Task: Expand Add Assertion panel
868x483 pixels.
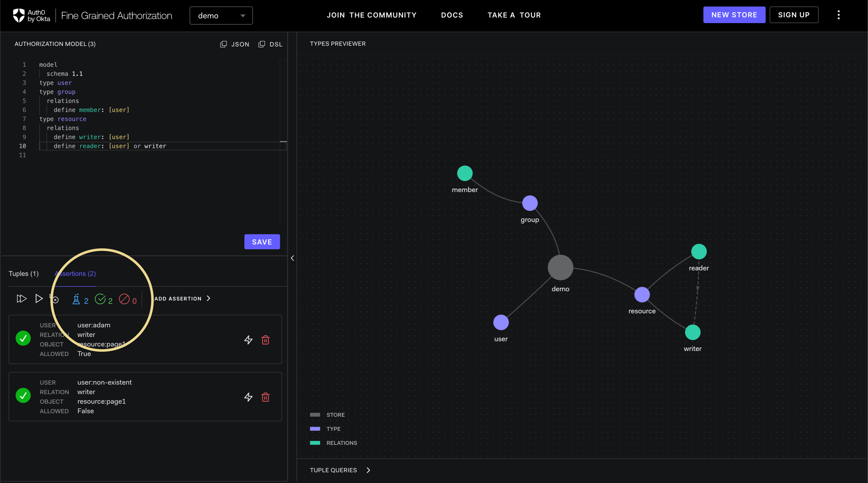Action: pyautogui.click(x=182, y=298)
